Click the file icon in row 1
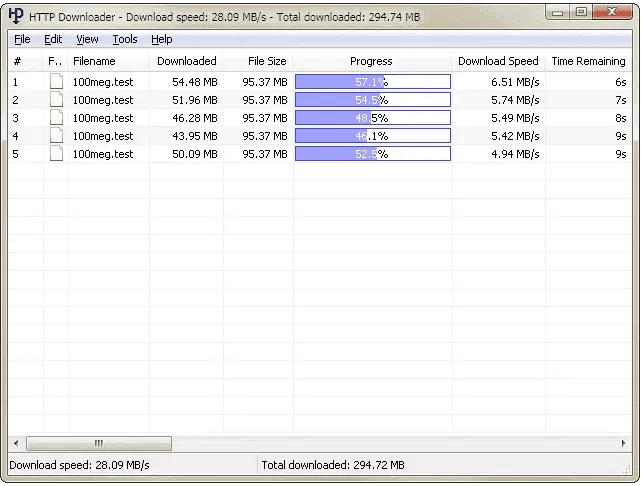Viewport: 642px width, 486px height. coord(56,82)
